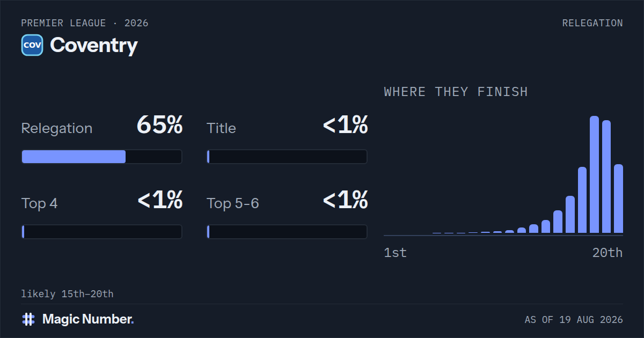The height and width of the screenshot is (338, 644).
Task: Click the WHERE THEY FINISH chart title
Action: [456, 92]
